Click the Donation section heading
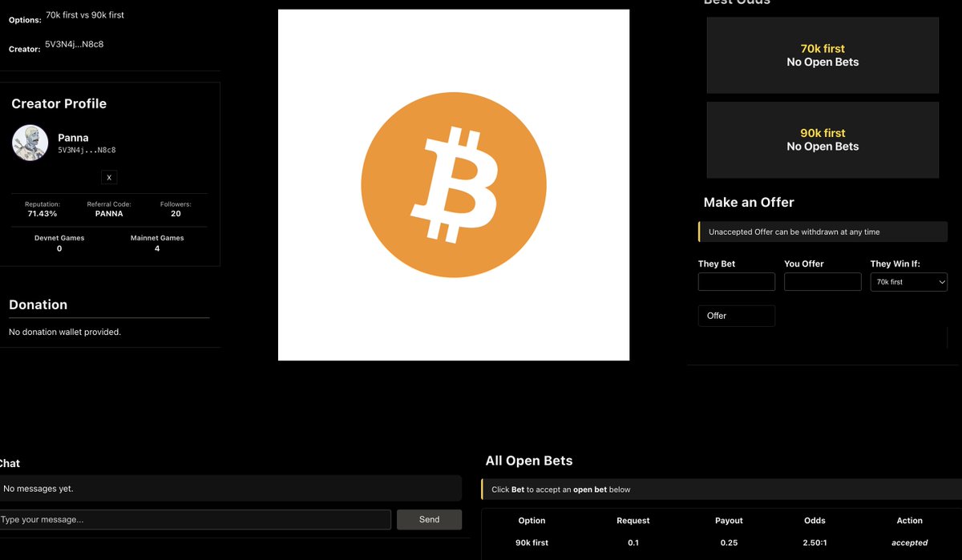The height and width of the screenshot is (560, 962). pyautogui.click(x=38, y=304)
